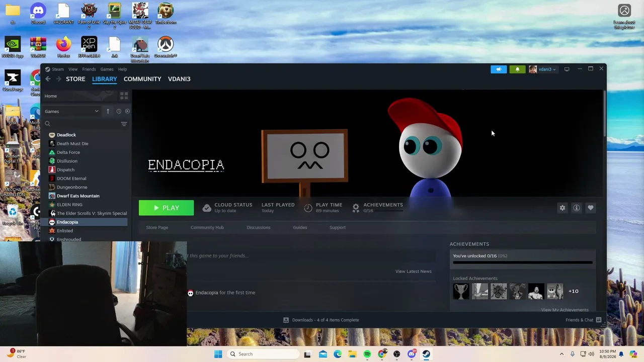The height and width of the screenshot is (362, 644).
Task: Open the Steam menu
Action: pos(54,69)
